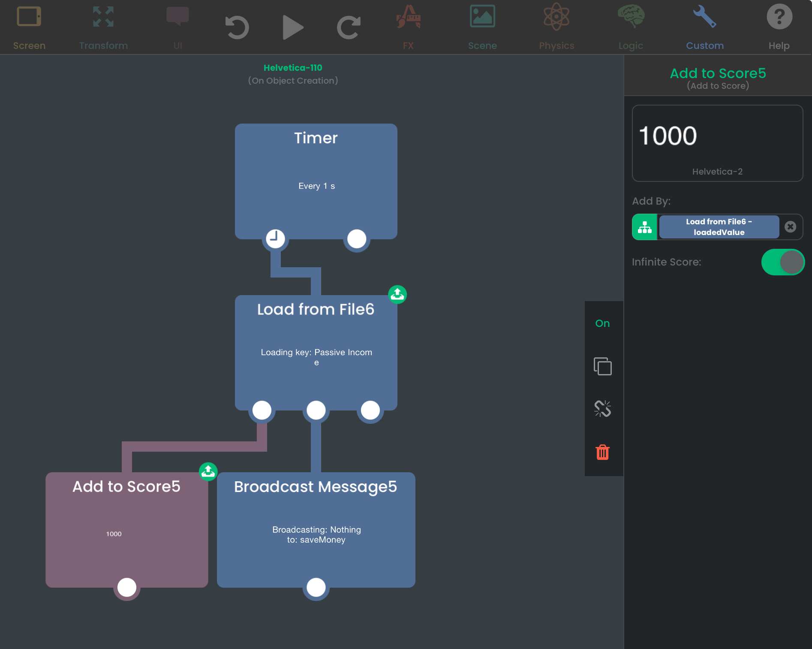Click the 'Every 1 s' timer text
812x649 pixels.
click(316, 186)
